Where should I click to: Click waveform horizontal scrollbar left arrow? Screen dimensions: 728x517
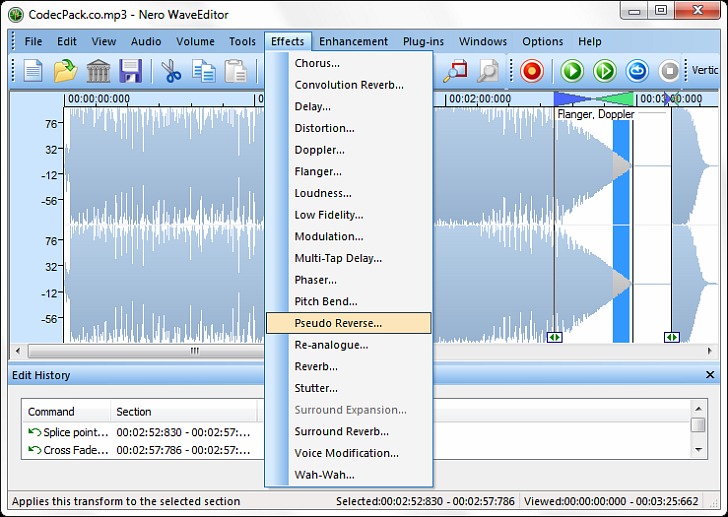point(18,351)
